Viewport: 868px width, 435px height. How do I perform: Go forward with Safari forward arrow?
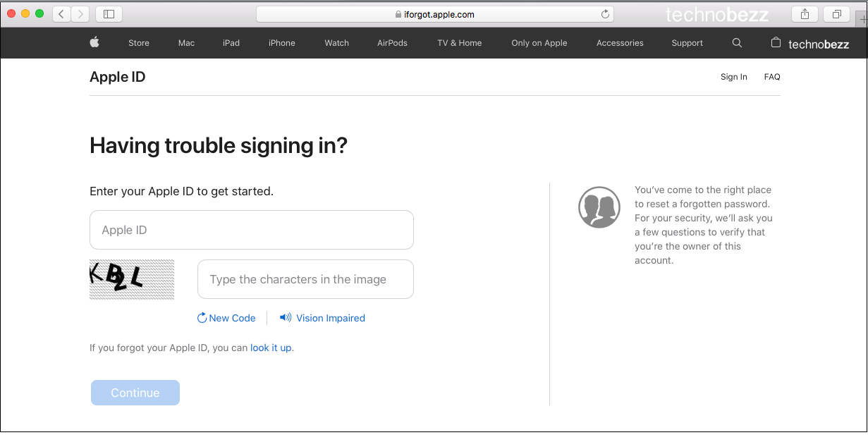(x=80, y=14)
